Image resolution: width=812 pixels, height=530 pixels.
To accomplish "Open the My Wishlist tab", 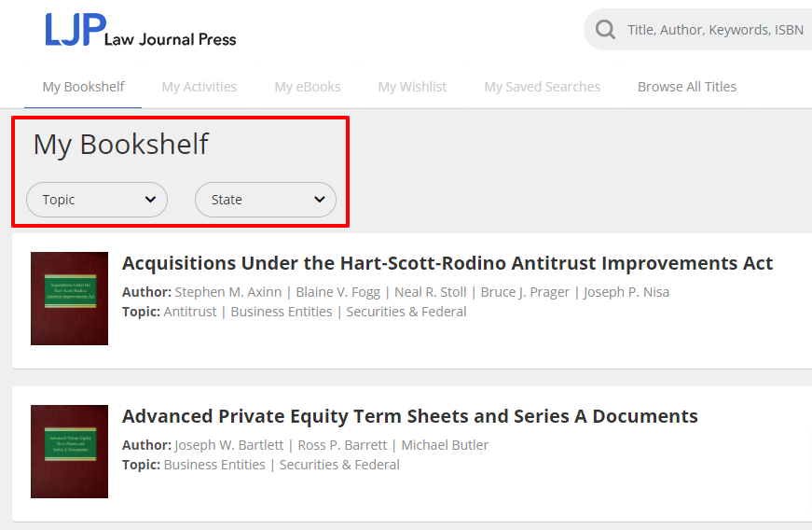I will pos(412,87).
